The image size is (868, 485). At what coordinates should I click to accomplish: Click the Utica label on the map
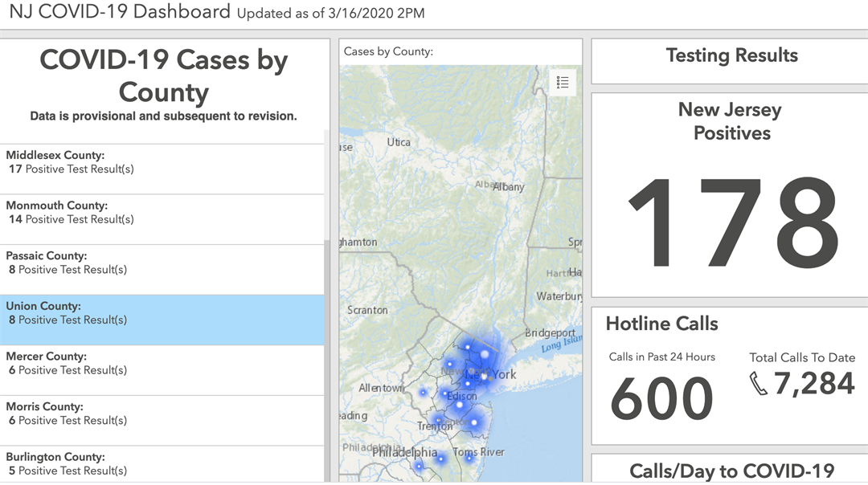pyautogui.click(x=398, y=142)
